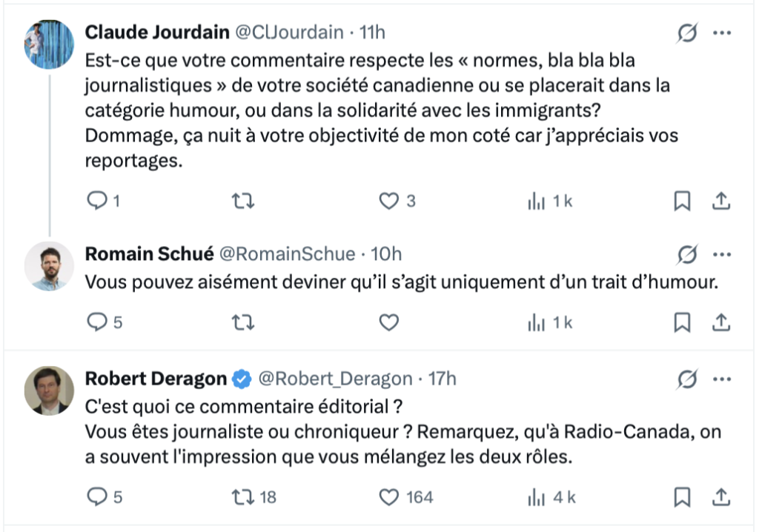The width and height of the screenshot is (759, 532).
Task: Bookmark Claude Jourdain's tweet
Action: point(683,200)
